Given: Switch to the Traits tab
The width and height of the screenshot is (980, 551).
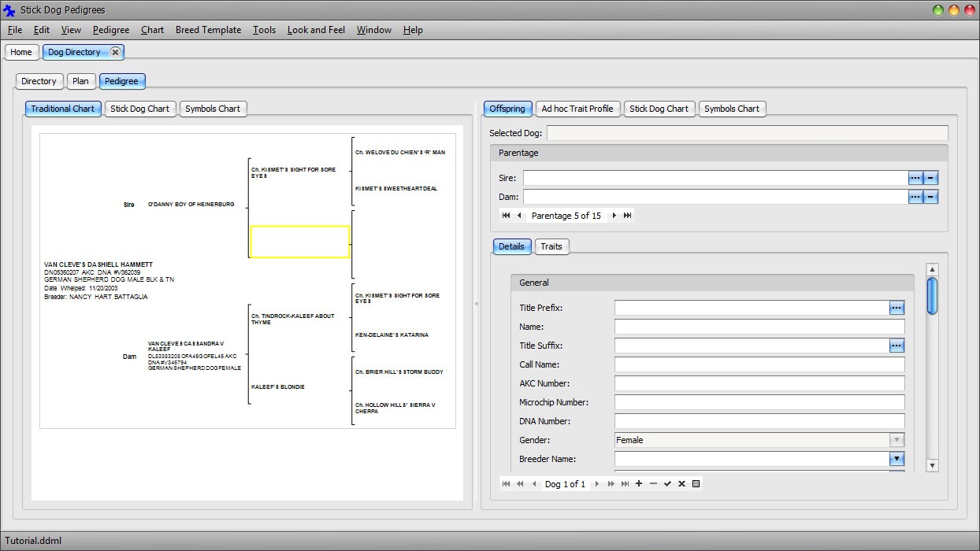Looking at the screenshot, I should [x=551, y=246].
